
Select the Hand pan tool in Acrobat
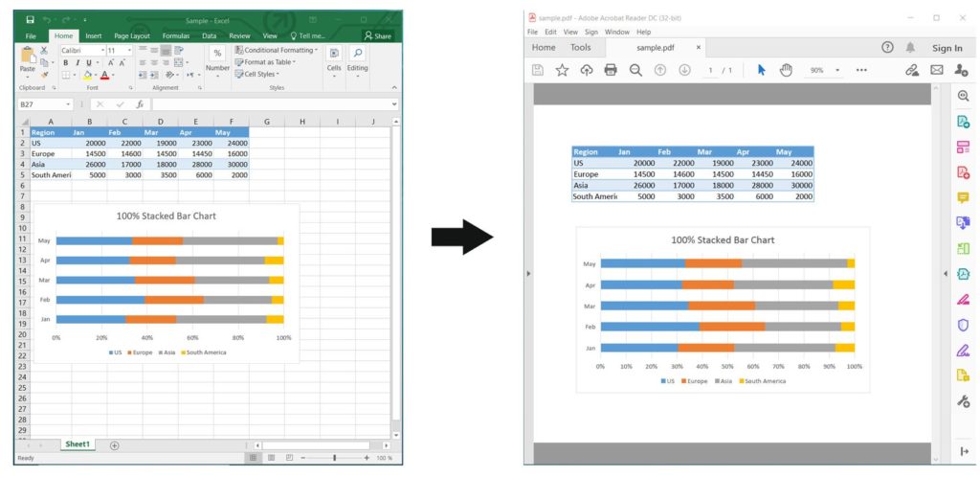(786, 70)
